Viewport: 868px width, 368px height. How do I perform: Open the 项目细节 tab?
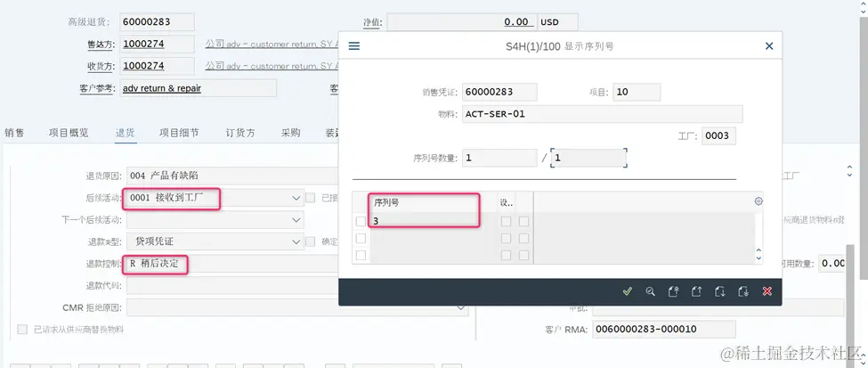coord(179,133)
